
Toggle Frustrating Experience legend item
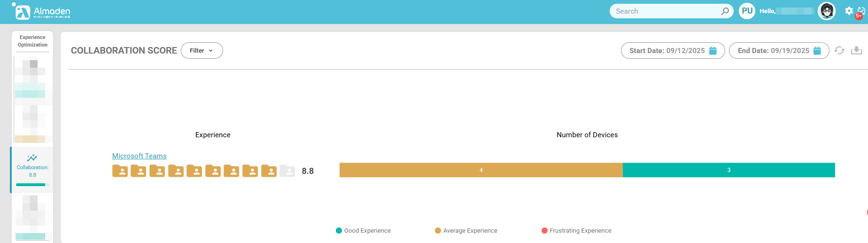click(x=576, y=231)
